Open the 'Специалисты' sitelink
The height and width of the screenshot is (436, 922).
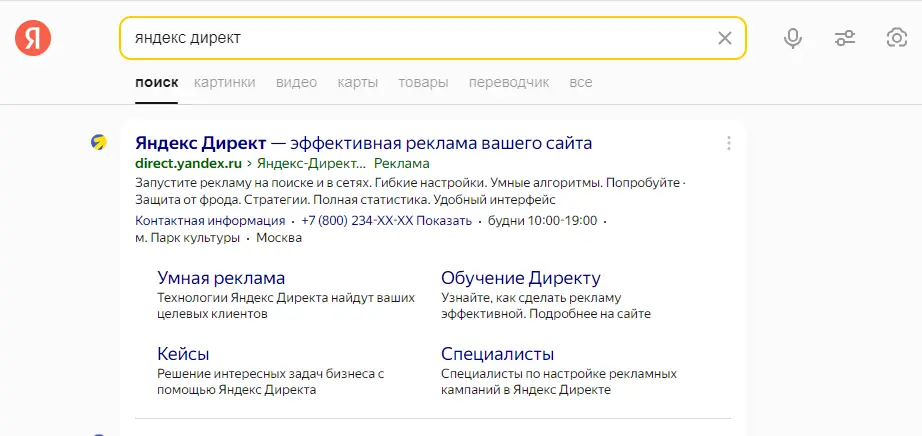tap(497, 354)
